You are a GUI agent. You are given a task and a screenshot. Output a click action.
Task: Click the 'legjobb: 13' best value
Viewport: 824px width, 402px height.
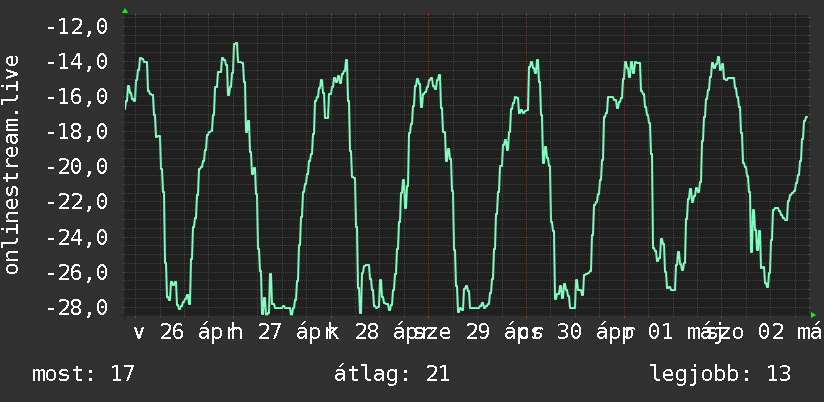pos(720,374)
